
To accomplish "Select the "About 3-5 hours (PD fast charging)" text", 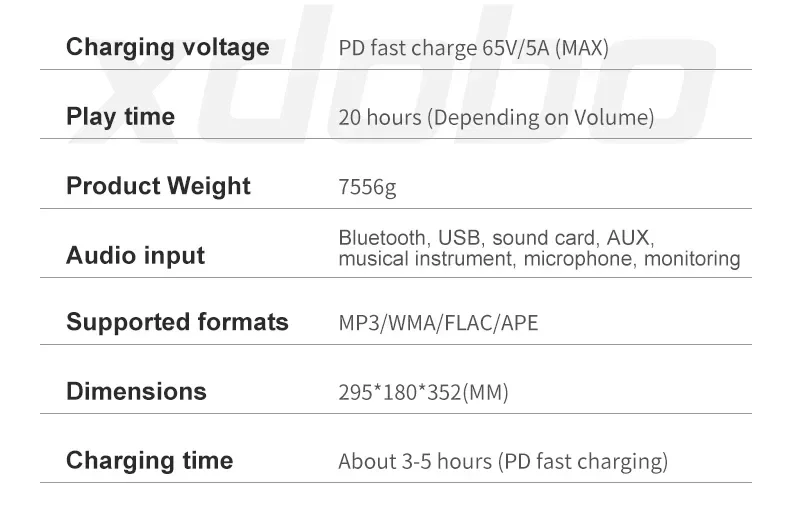I will pos(502,461).
